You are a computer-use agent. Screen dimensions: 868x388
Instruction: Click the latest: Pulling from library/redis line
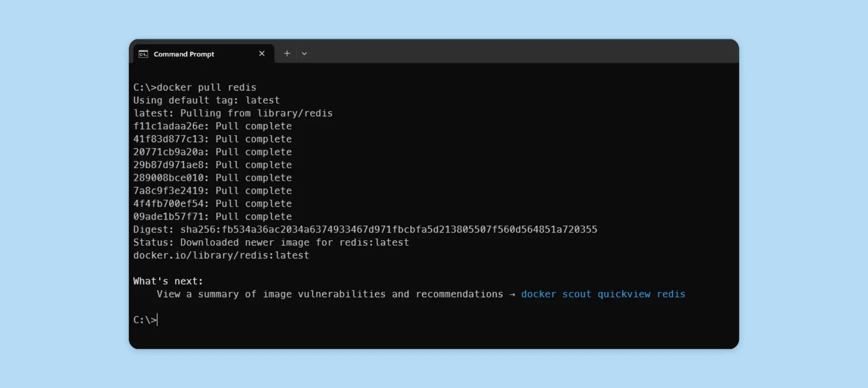[233, 113]
